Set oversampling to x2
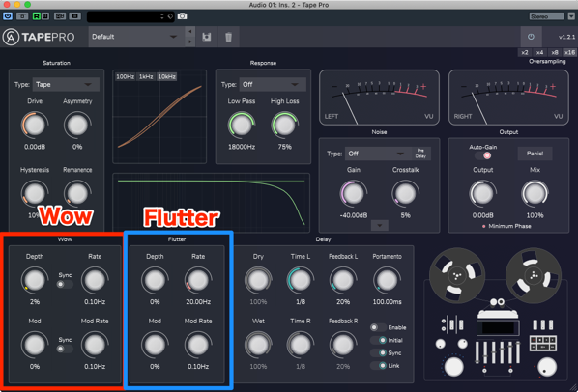Screen dimensions: 578x392 [x=525, y=53]
